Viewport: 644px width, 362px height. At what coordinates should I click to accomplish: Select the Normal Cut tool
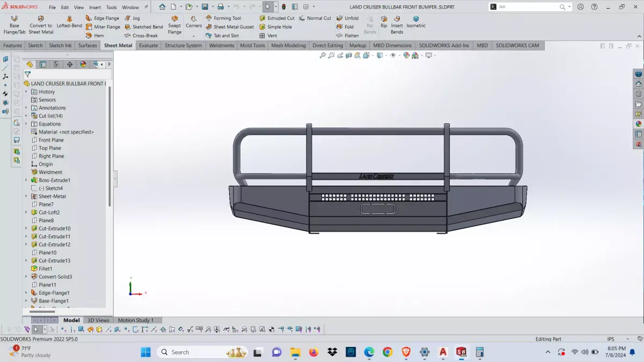coord(315,18)
